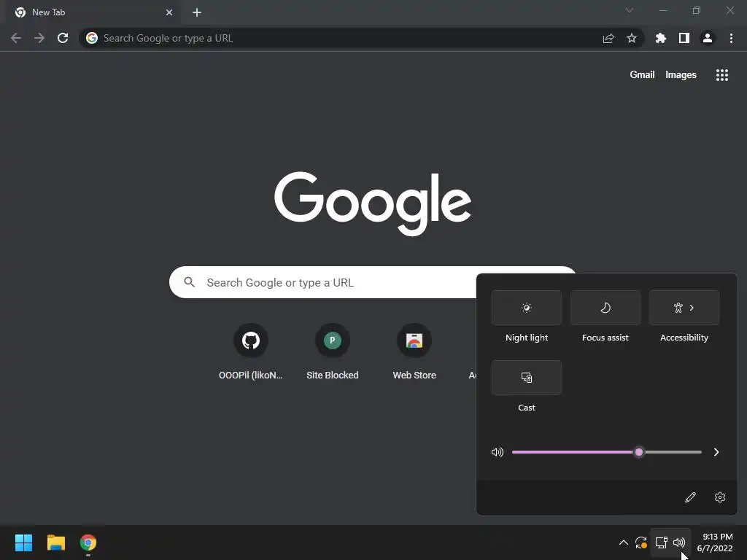Open Chrome three-dot menu
Viewport: 747px width, 560px height.
point(731,38)
